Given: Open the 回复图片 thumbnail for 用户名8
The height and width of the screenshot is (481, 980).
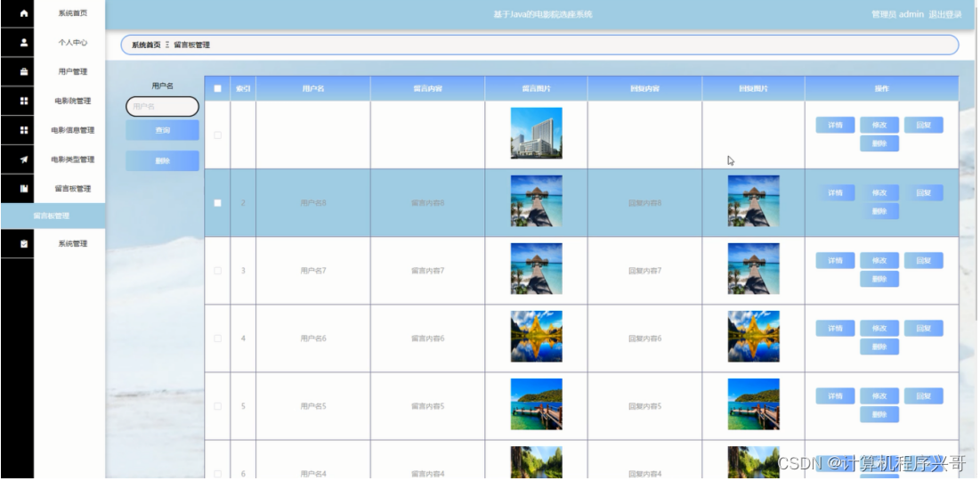Looking at the screenshot, I should coord(754,200).
